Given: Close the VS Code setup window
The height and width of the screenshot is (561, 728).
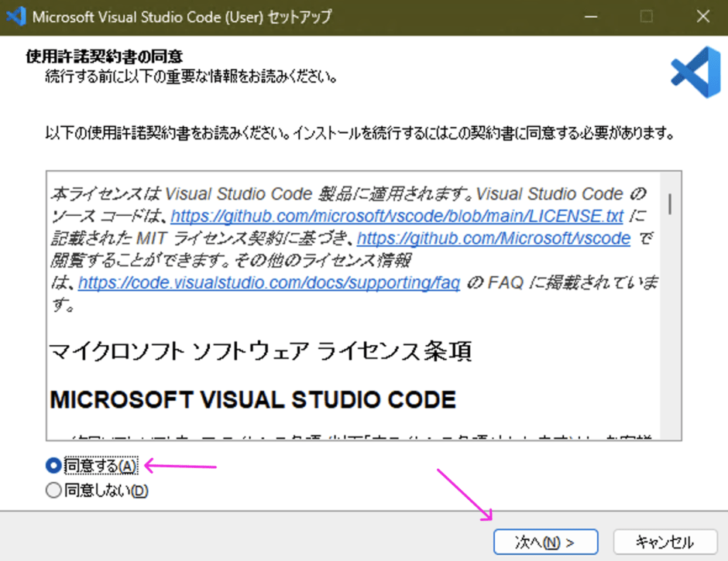Looking at the screenshot, I should pos(703,17).
